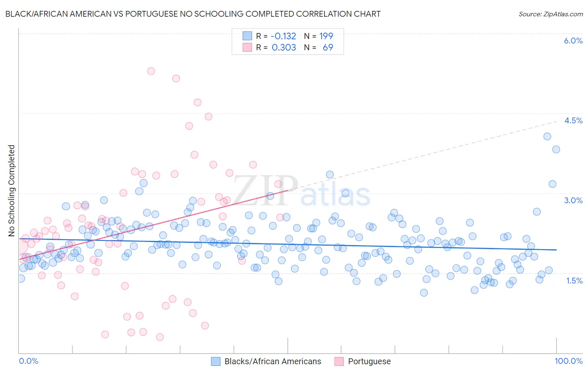Click the pink swatch in R/N stats box

pos(247,47)
